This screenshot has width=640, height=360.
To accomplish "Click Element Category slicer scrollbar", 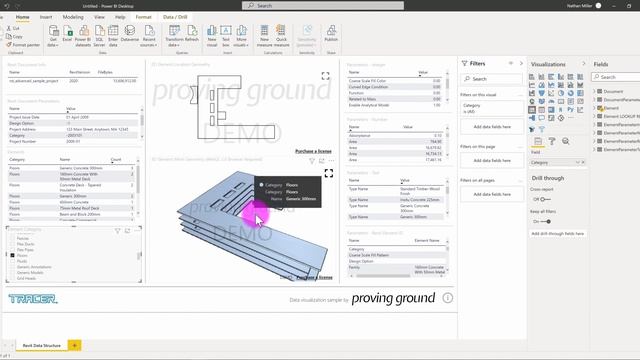I will [140, 256].
